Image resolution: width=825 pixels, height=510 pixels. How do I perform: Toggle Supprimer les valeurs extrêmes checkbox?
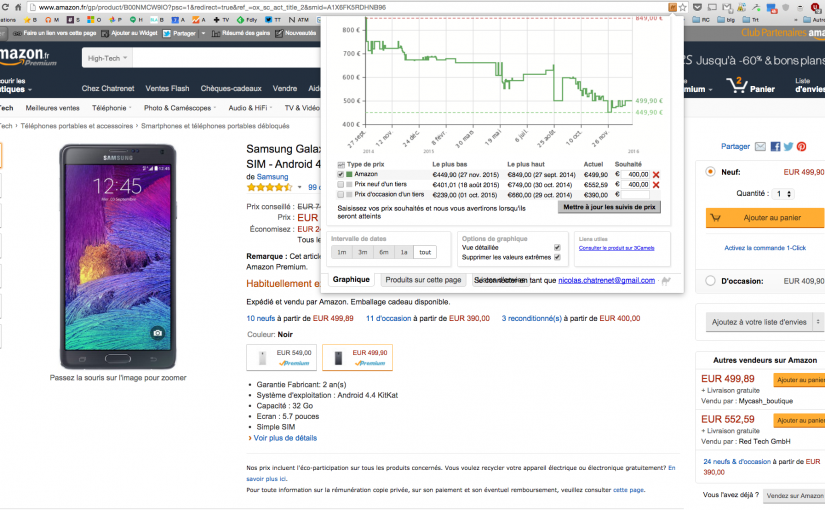click(557, 257)
